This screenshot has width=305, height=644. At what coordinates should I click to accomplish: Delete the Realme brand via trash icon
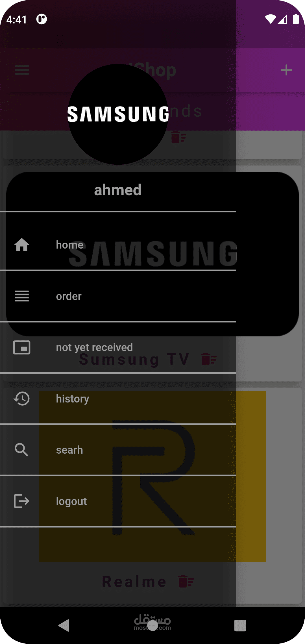click(x=186, y=582)
